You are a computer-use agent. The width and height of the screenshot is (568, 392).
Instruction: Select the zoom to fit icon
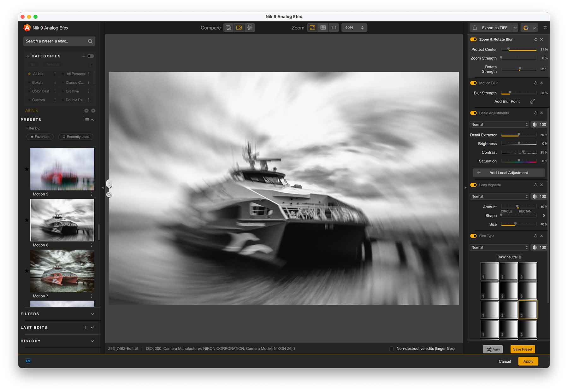[312, 28]
